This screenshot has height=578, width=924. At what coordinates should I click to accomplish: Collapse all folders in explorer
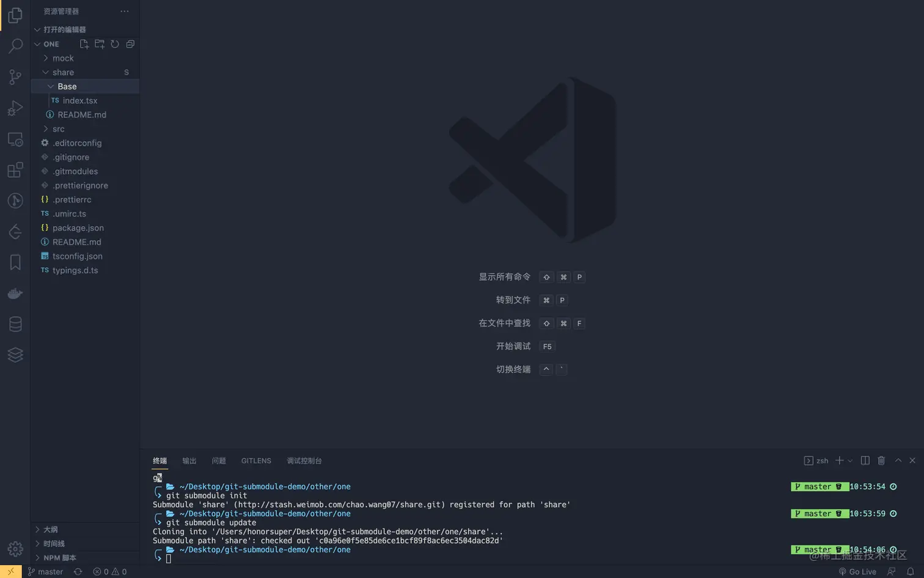[130, 44]
